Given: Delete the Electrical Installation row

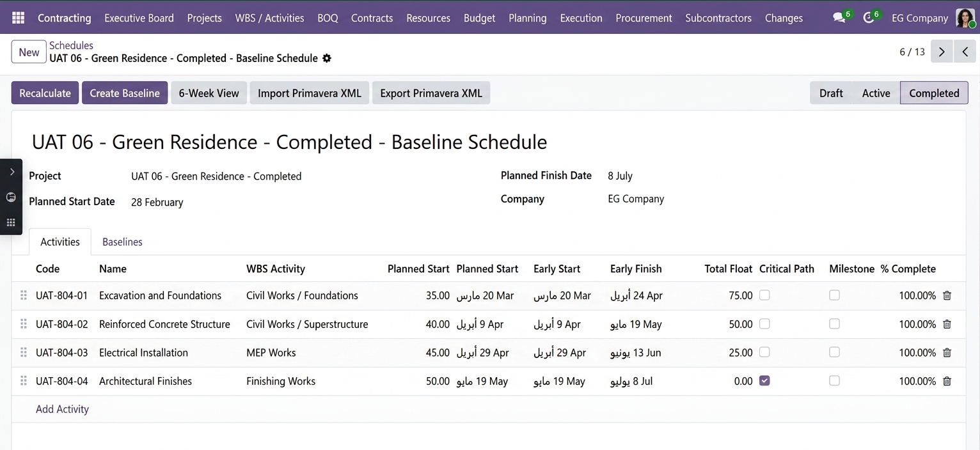Looking at the screenshot, I should pyautogui.click(x=947, y=352).
